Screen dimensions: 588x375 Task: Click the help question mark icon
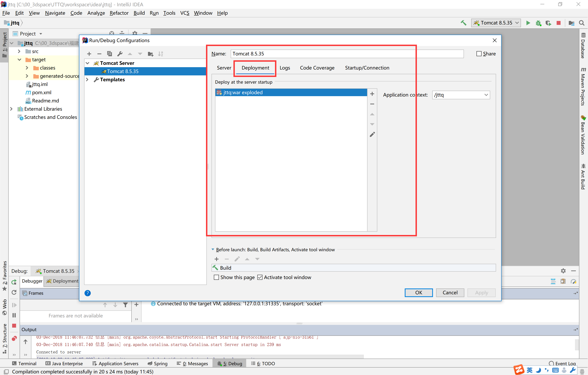tap(87, 293)
